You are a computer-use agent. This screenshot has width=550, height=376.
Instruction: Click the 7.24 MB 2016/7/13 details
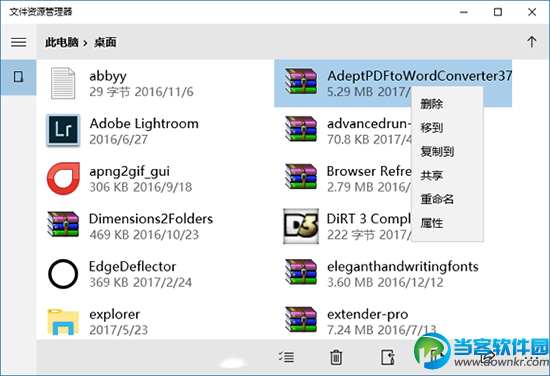click(382, 330)
